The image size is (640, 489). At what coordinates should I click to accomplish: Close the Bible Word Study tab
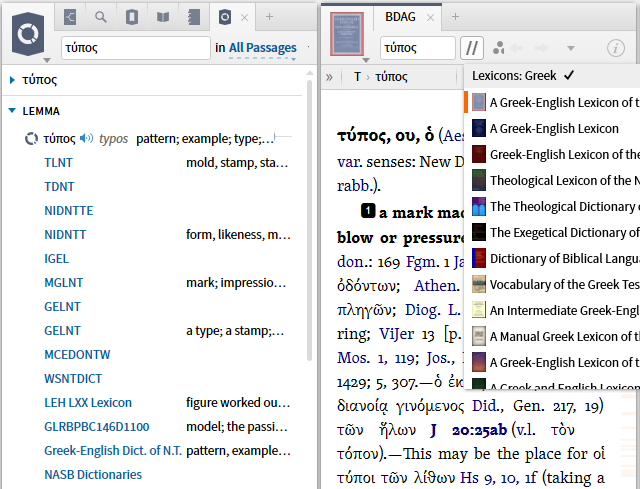point(244,18)
